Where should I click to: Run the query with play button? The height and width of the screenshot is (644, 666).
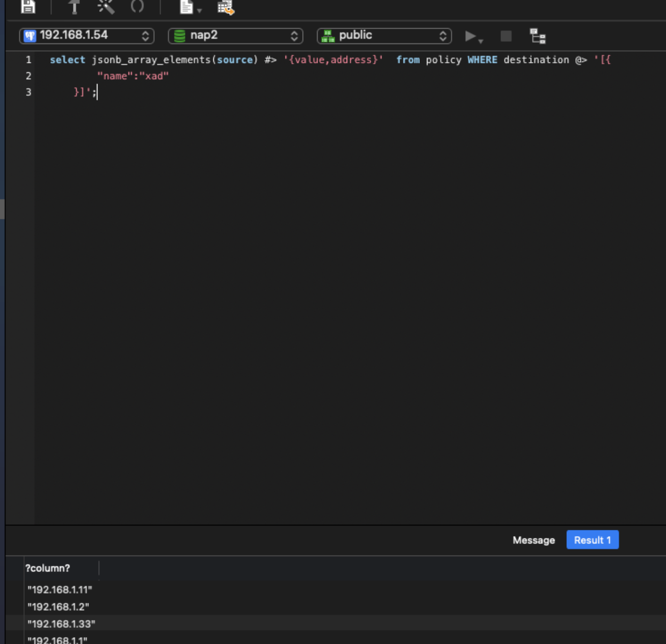pos(470,36)
